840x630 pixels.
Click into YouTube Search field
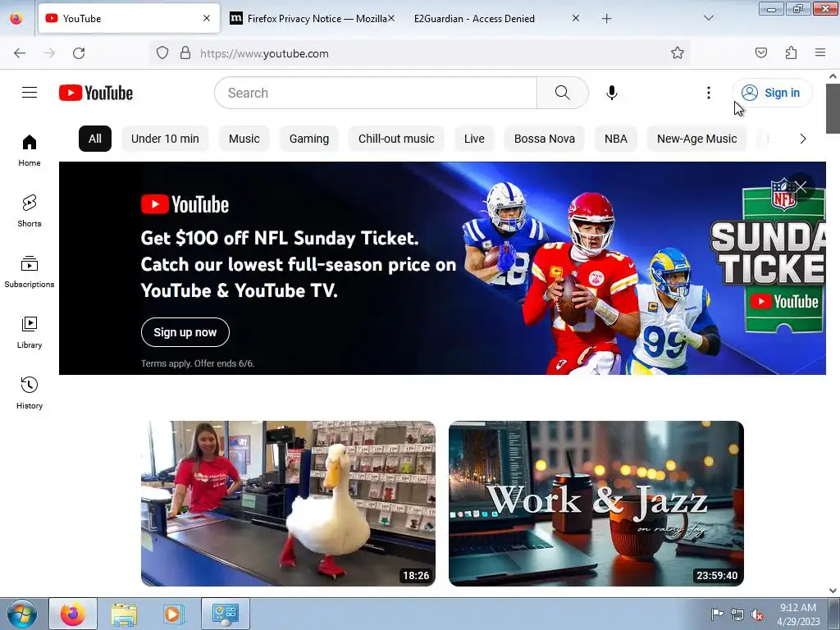(x=376, y=93)
